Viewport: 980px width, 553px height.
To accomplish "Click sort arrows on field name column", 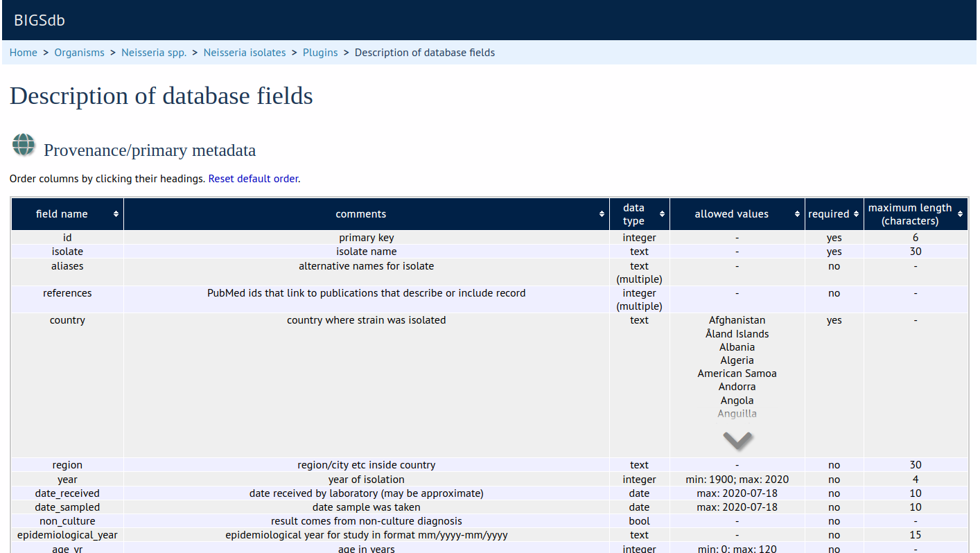I will pyautogui.click(x=116, y=215).
